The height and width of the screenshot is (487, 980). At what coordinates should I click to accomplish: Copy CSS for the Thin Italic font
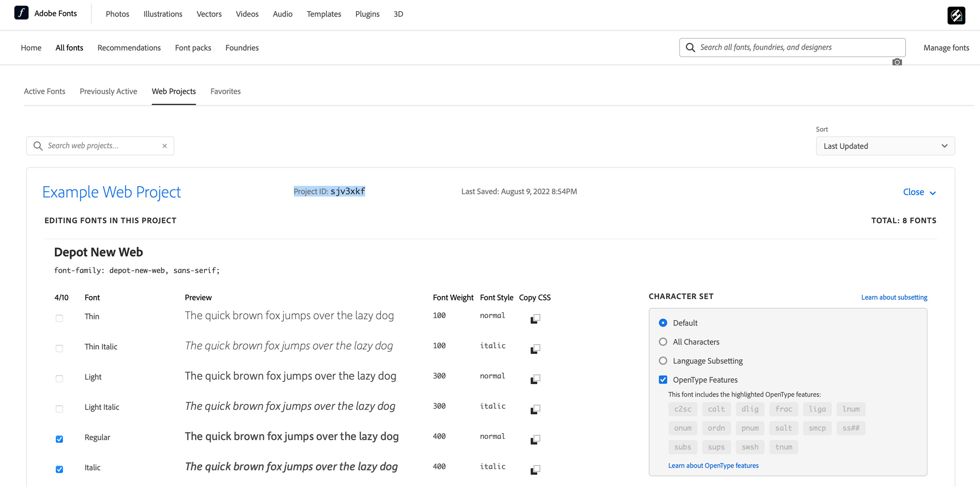535,348
